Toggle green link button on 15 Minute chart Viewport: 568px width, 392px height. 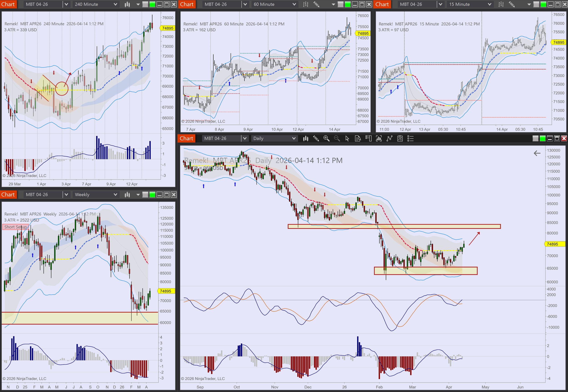coord(543,4)
